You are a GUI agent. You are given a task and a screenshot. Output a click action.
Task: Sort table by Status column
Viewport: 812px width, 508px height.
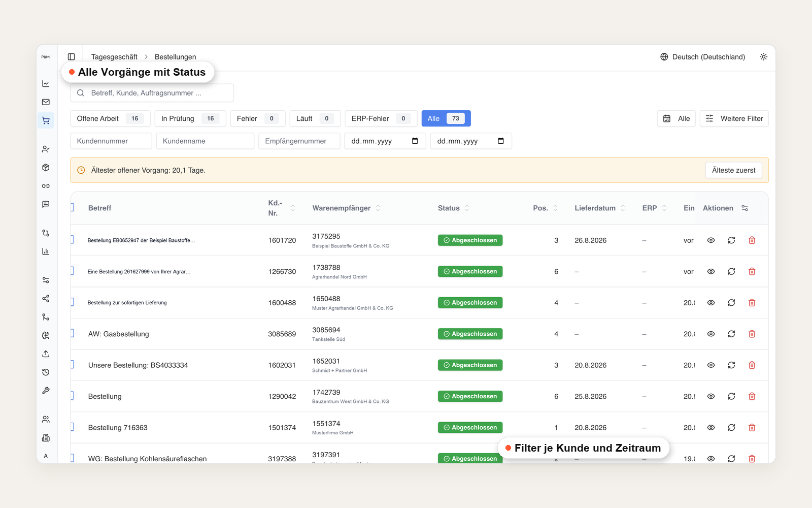point(453,208)
